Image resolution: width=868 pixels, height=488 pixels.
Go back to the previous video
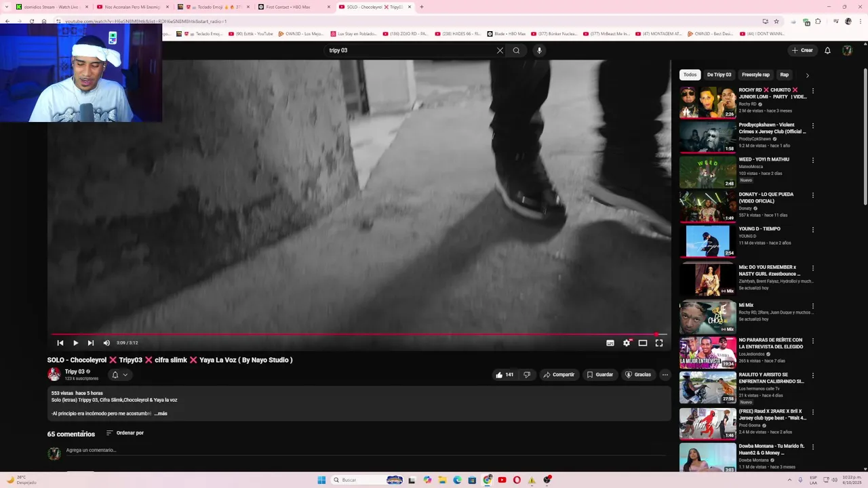[x=60, y=343]
